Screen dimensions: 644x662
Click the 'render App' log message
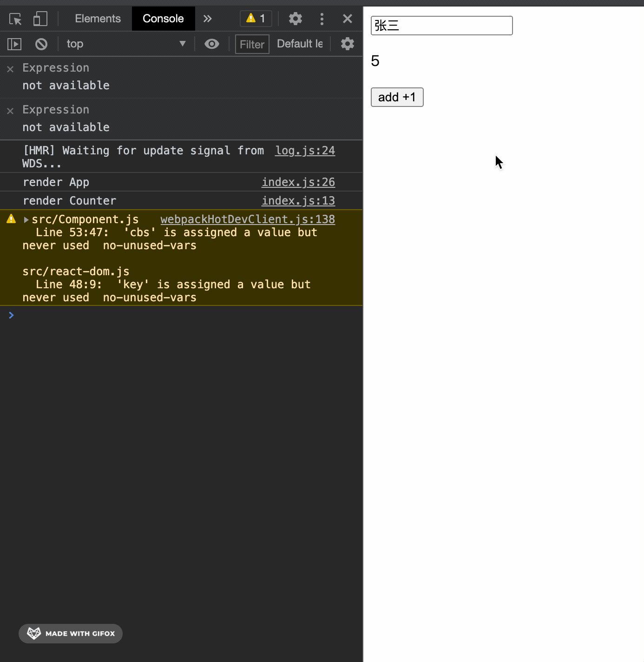(x=56, y=182)
